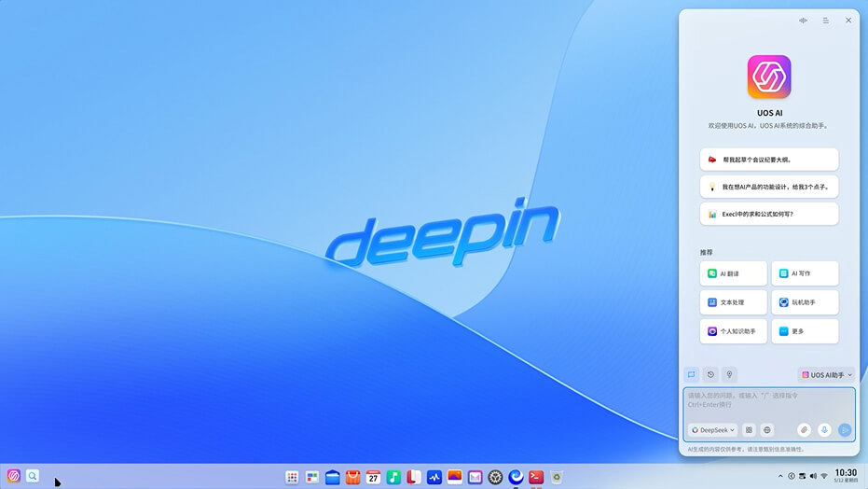Activate the microphone voice input
This screenshot has height=489, width=868.
824,430
